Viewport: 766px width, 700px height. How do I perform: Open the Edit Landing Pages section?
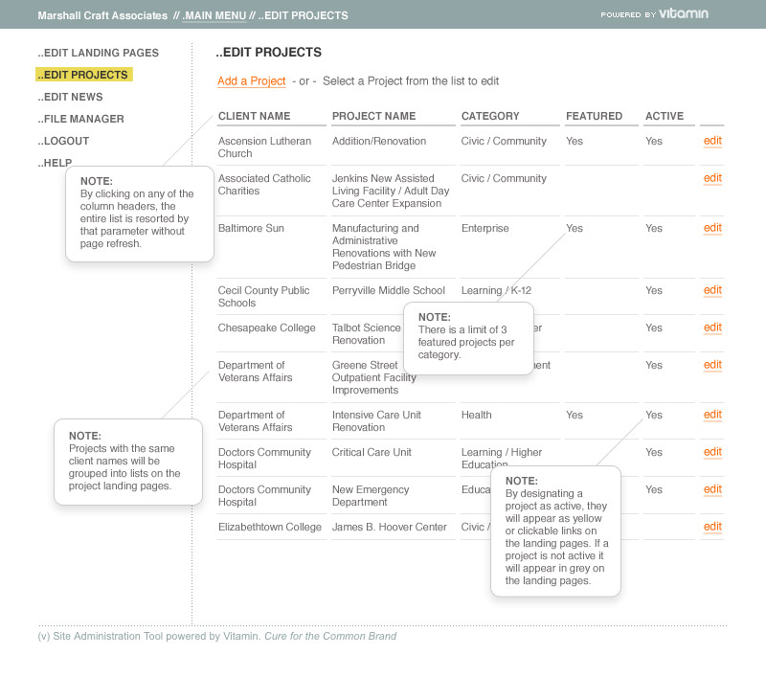tap(99, 53)
